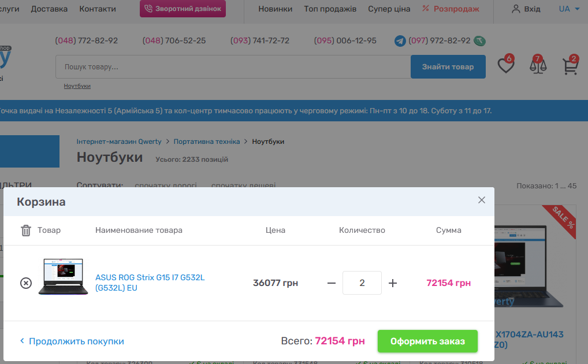Click the quantity input field
Screen dimensions: 588x364
362,283
